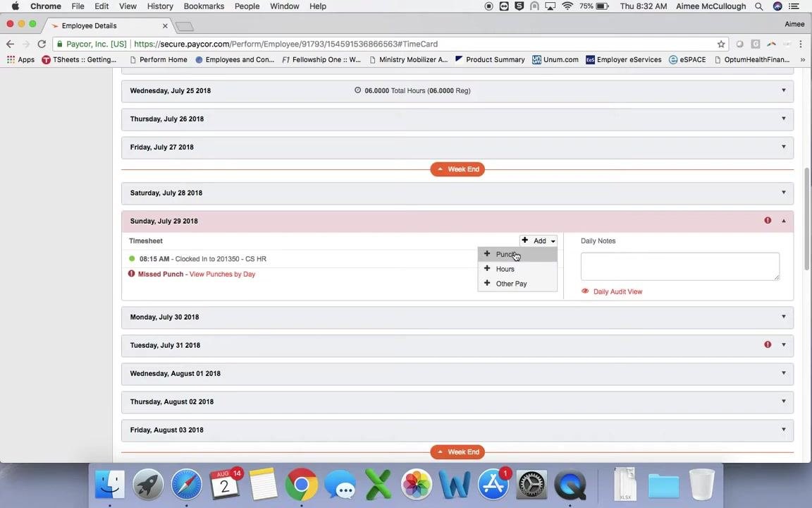Open Finder from the Dock
The height and width of the screenshot is (508, 812).
[110, 485]
